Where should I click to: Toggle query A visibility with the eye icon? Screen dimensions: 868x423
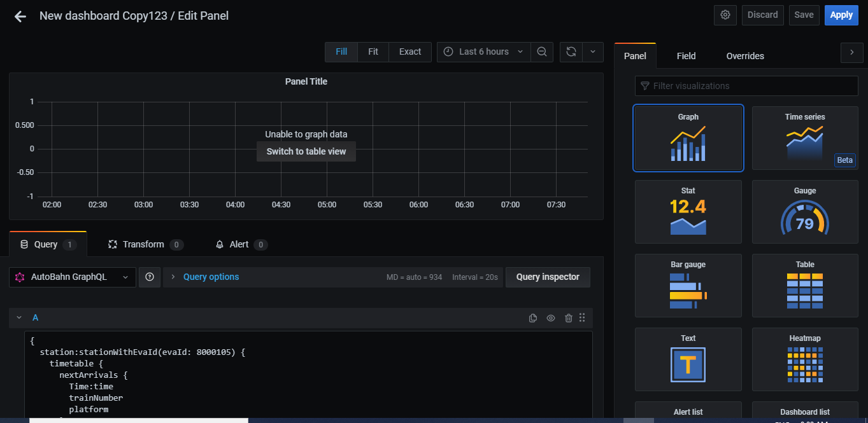pos(550,317)
